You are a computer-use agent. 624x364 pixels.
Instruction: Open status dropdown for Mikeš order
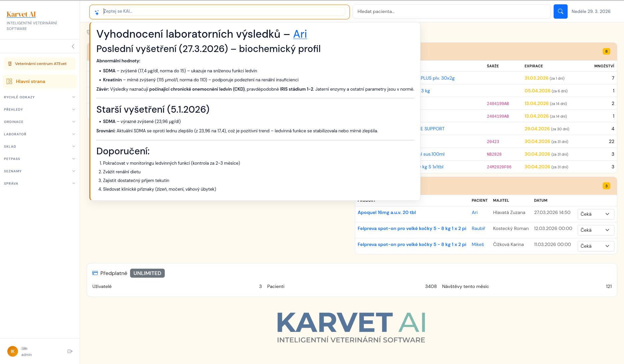pyautogui.click(x=595, y=246)
